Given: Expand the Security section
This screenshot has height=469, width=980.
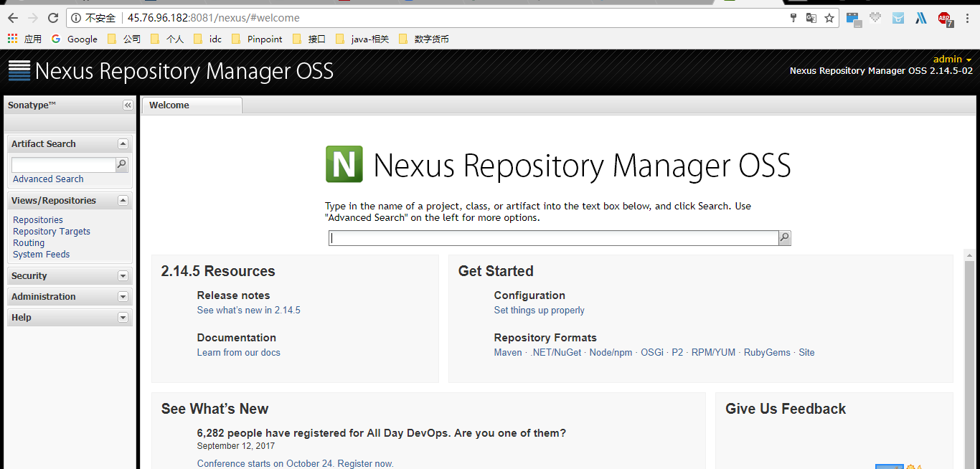Looking at the screenshot, I should [x=123, y=276].
